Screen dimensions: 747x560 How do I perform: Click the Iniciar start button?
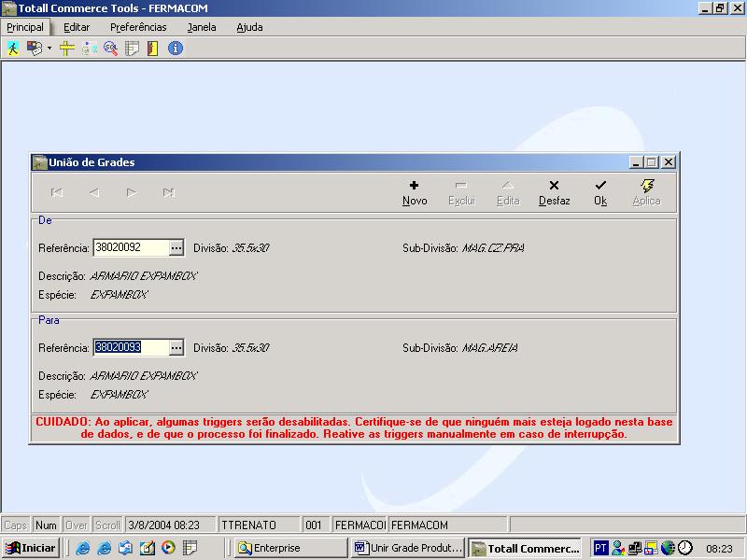32,548
